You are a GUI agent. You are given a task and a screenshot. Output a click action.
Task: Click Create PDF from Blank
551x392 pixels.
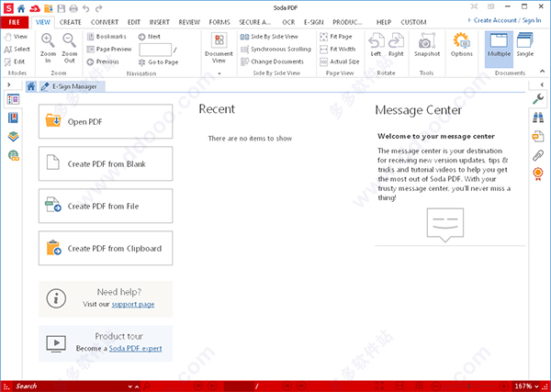[x=106, y=163]
